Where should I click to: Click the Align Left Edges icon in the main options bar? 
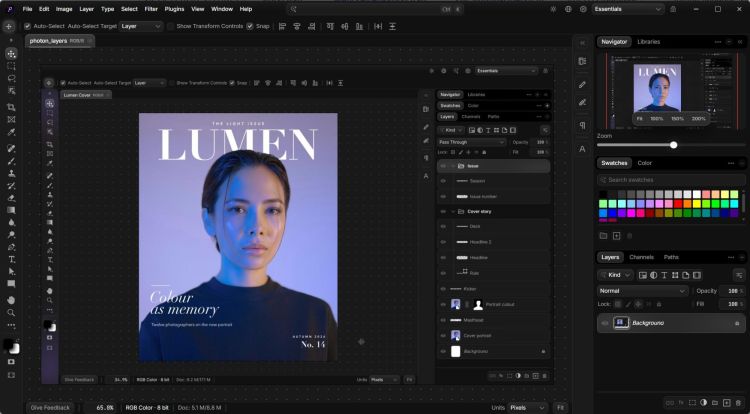pos(282,26)
